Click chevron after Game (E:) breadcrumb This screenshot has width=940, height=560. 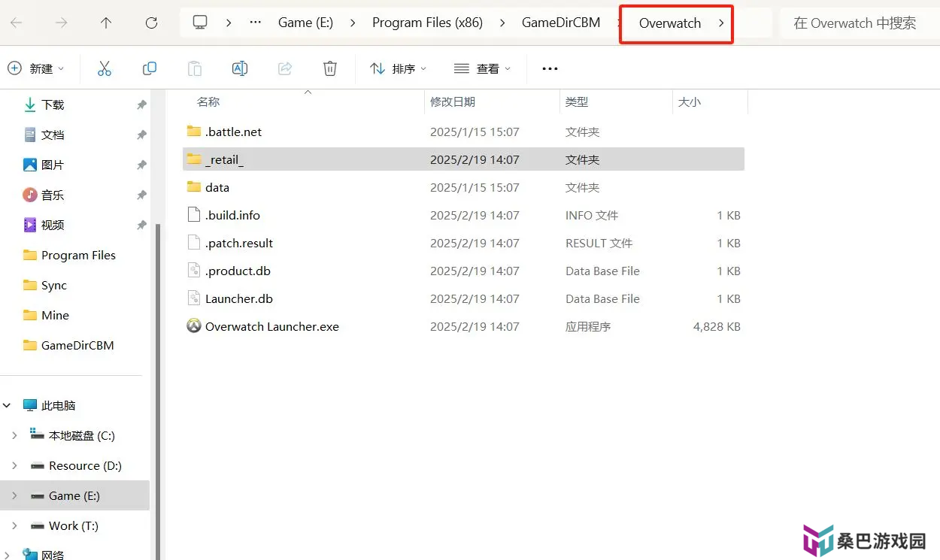pyautogui.click(x=353, y=23)
